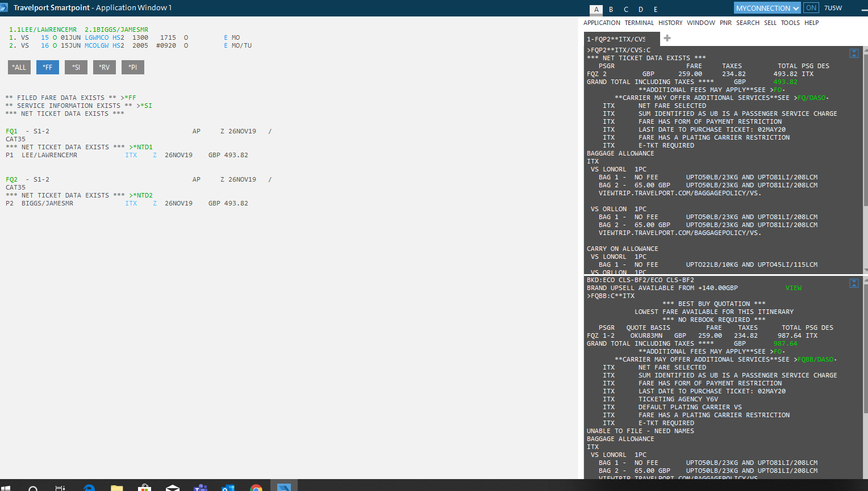868x491 pixels.
Task: Click the green 987.64 grand total amount
Action: 786,343
